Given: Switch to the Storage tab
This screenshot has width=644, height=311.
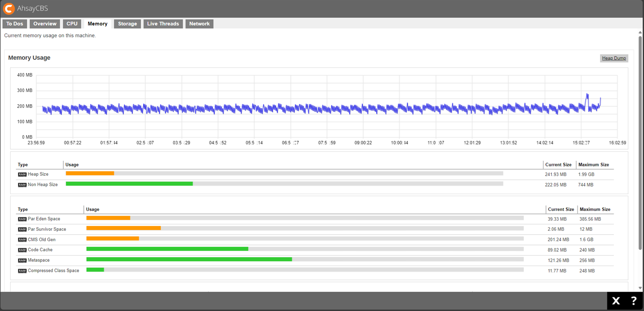Looking at the screenshot, I should (x=127, y=24).
